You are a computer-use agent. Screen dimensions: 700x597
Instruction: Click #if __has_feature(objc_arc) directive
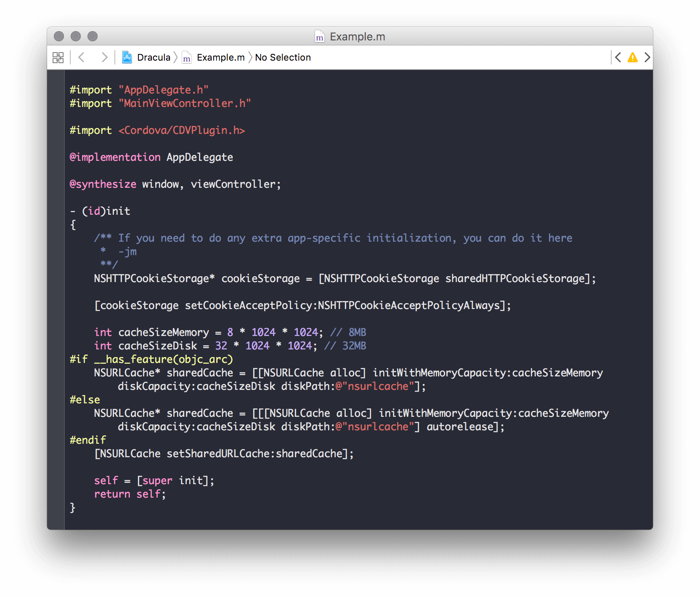pos(151,360)
